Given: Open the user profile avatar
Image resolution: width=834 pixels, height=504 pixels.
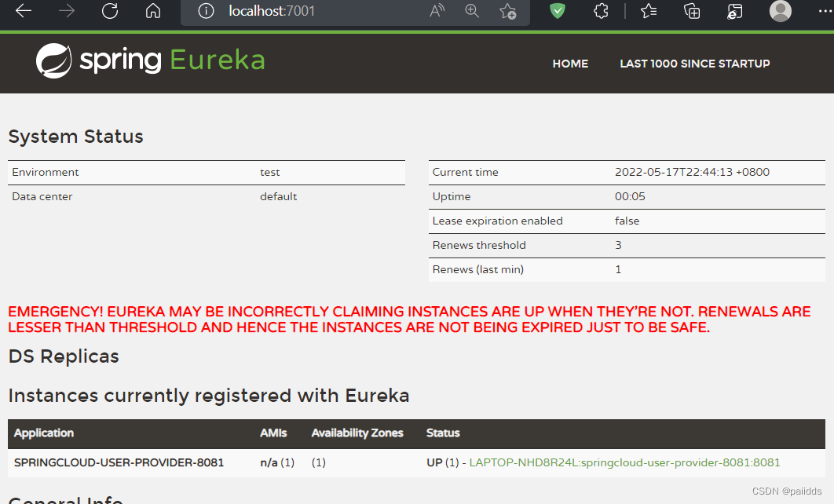Looking at the screenshot, I should [x=781, y=11].
